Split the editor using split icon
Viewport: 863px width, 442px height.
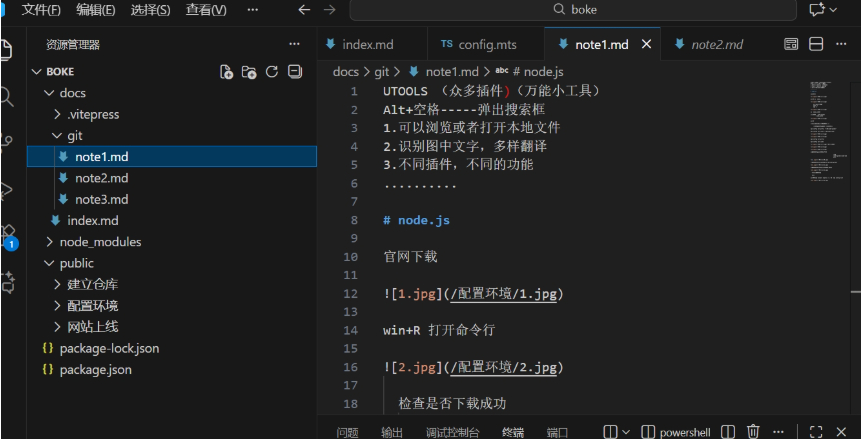(x=816, y=44)
